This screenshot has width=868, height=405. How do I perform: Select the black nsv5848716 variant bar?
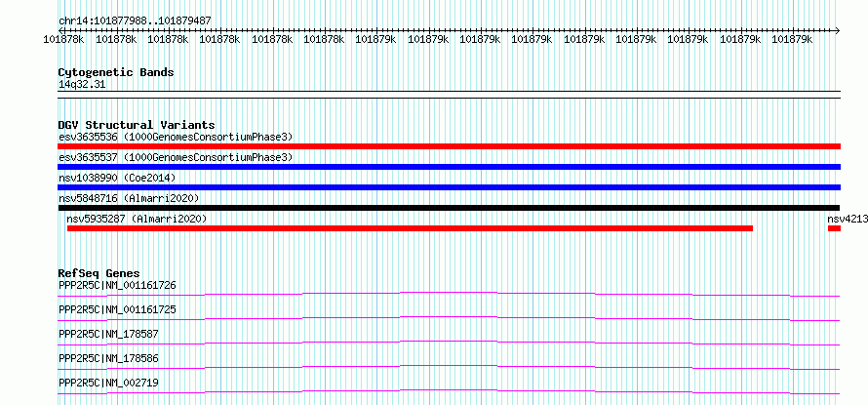[x=449, y=208]
